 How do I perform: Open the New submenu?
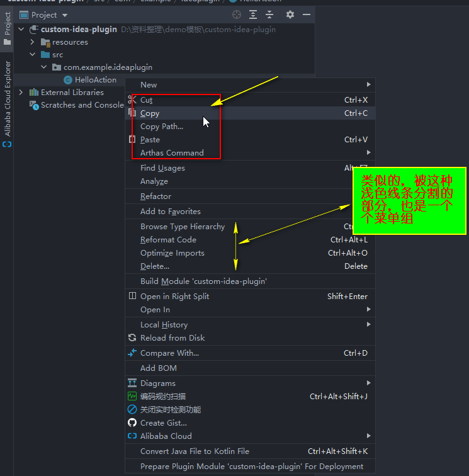click(x=251, y=85)
